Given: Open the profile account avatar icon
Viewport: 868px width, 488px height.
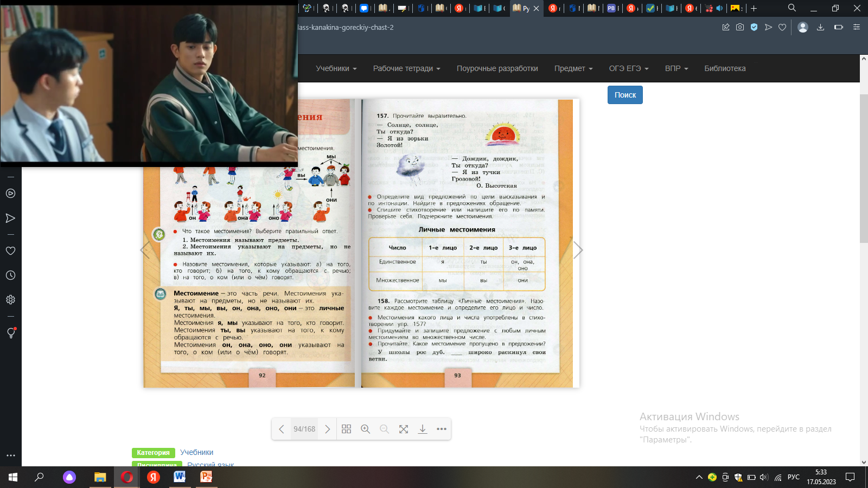Looking at the screenshot, I should click(803, 27).
